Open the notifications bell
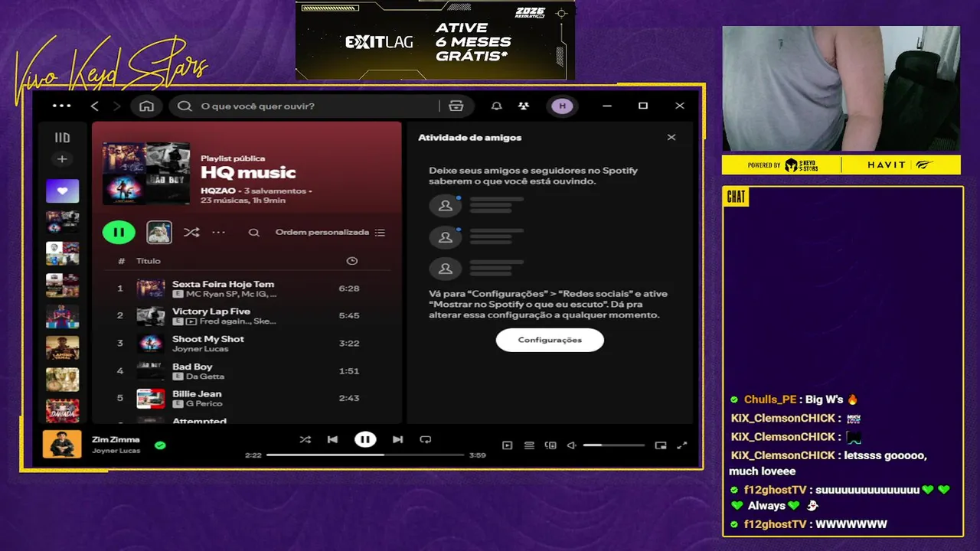The width and height of the screenshot is (980, 551). coord(496,106)
